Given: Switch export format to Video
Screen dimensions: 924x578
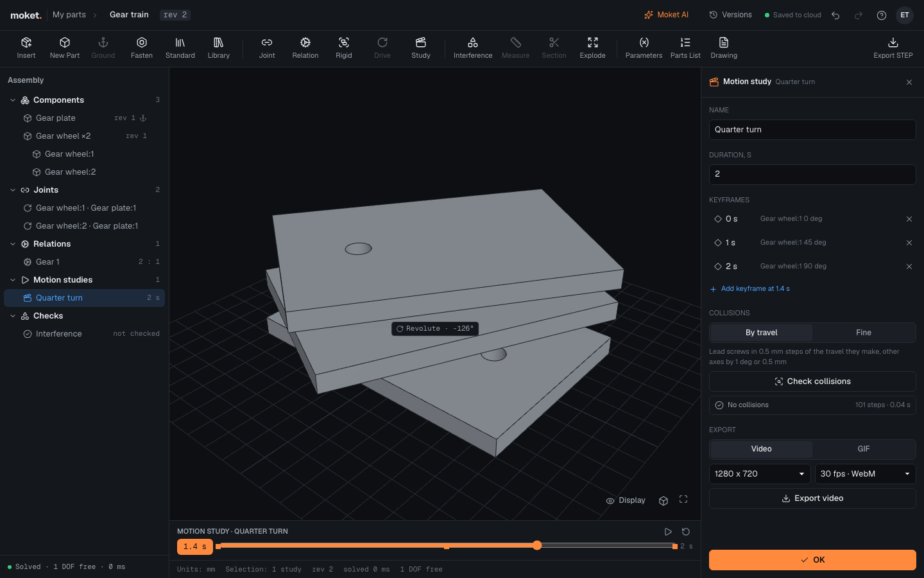Looking at the screenshot, I should coord(762,449).
